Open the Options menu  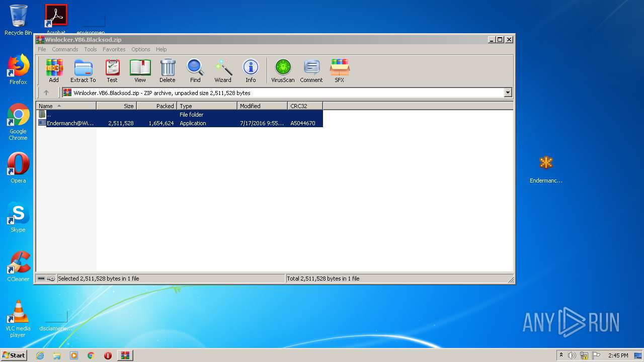coord(141,49)
